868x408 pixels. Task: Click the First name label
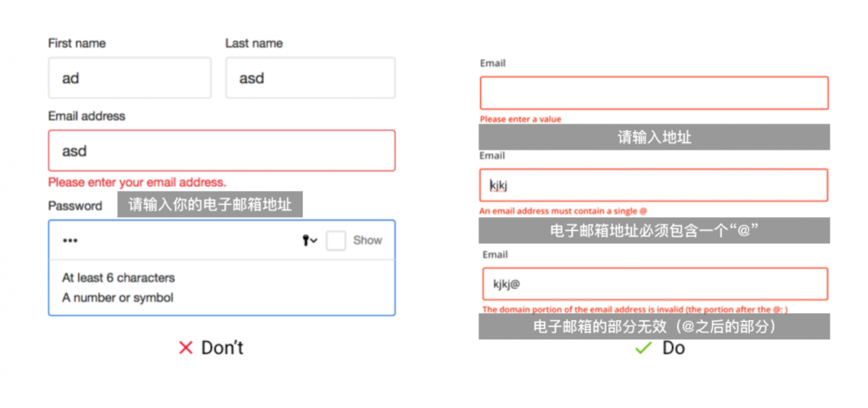coord(77,43)
